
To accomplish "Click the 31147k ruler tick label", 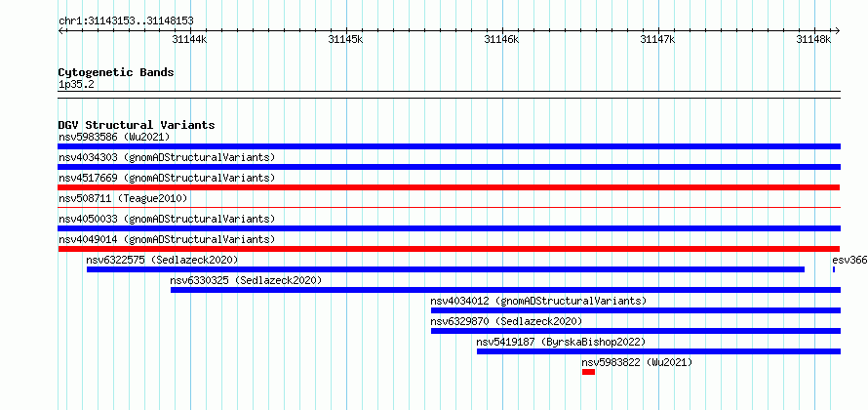I will coord(657,39).
